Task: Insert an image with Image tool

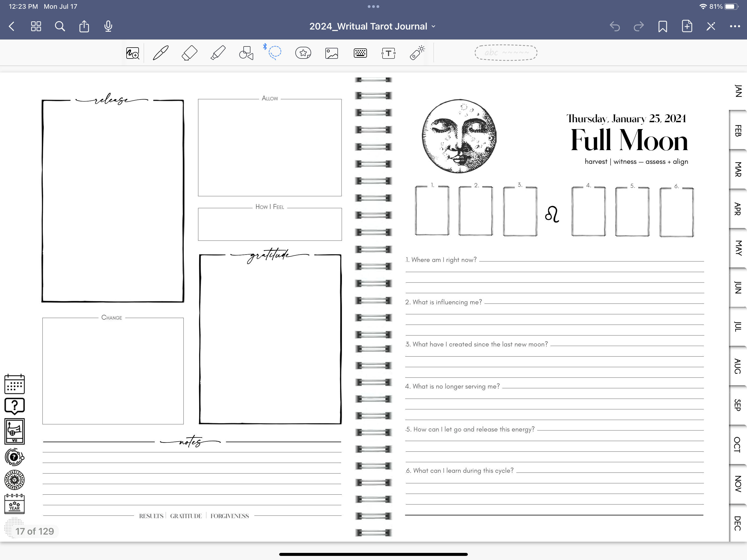Action: tap(332, 53)
